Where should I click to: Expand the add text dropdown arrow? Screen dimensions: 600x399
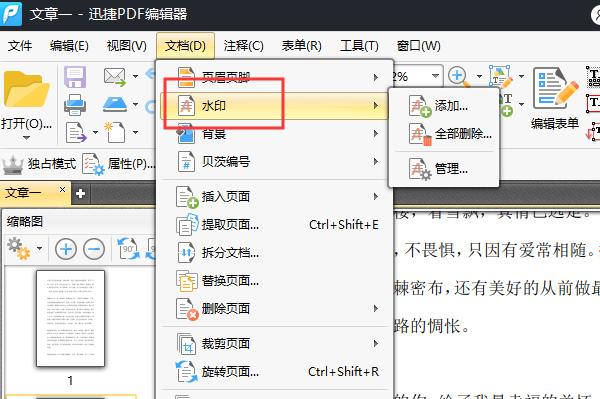521,104
